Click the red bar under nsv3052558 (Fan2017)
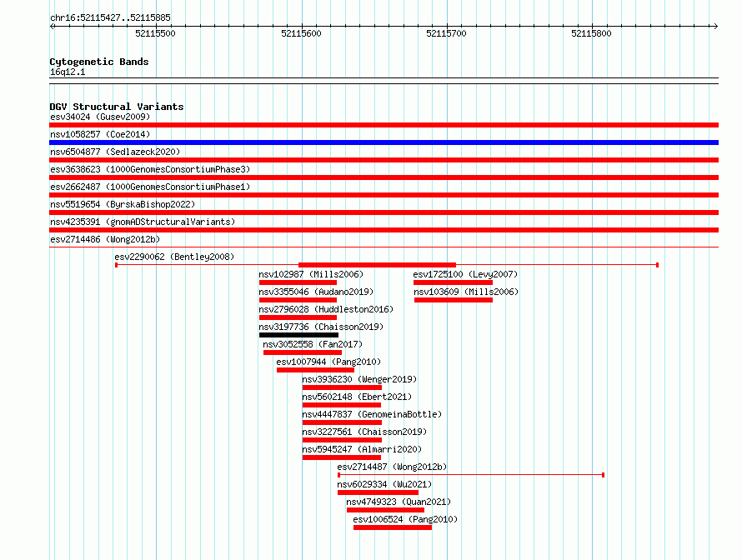 [x=303, y=352]
